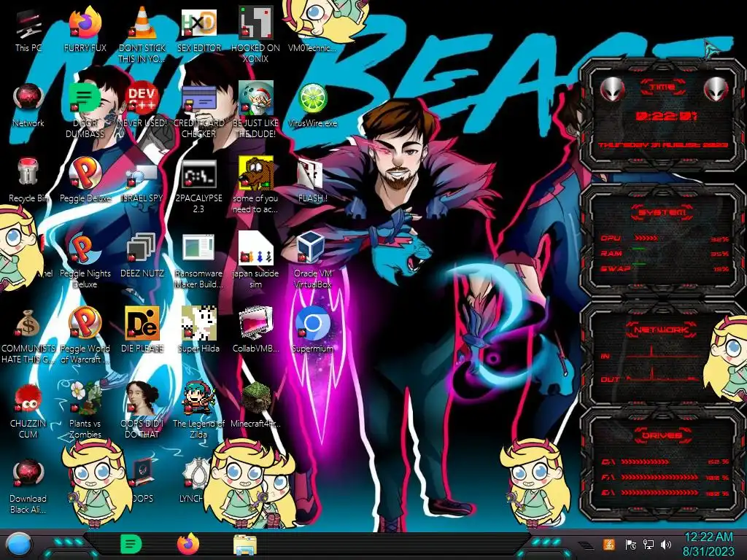Click the network tray icon
The image size is (747, 560).
click(x=649, y=544)
